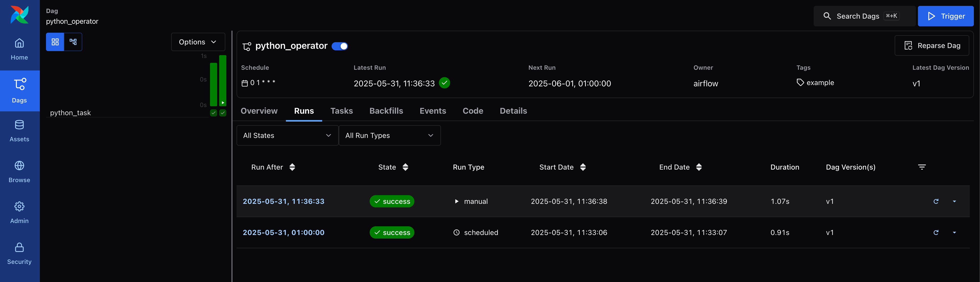
Task: Click python_task's latest success checkbox square
Action: [223, 113]
